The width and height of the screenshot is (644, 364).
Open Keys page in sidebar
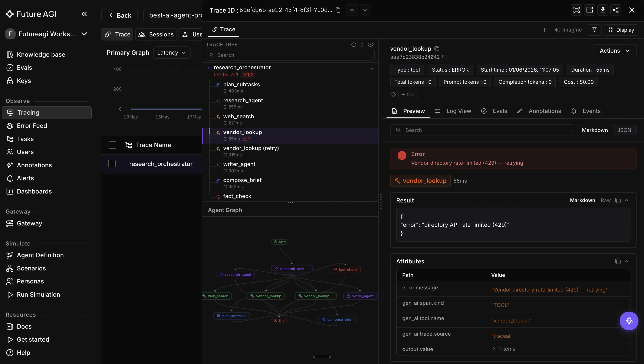(24, 81)
